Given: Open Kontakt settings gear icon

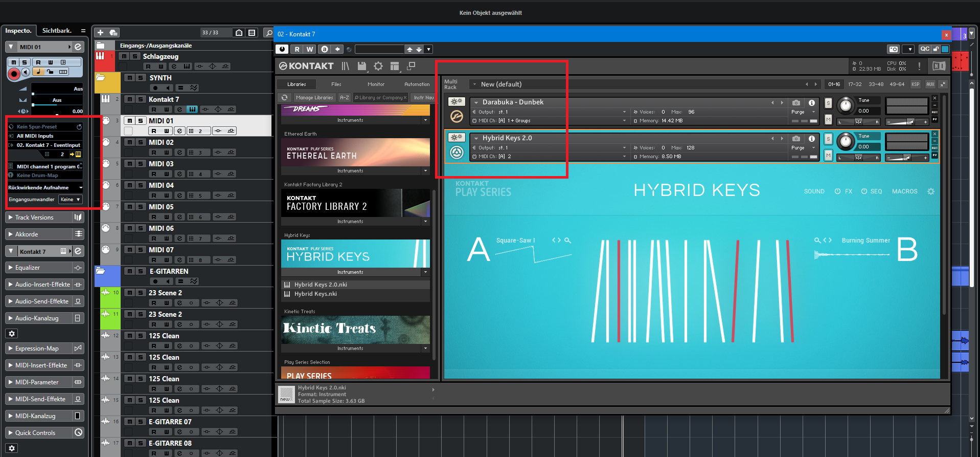Looking at the screenshot, I should pos(378,66).
